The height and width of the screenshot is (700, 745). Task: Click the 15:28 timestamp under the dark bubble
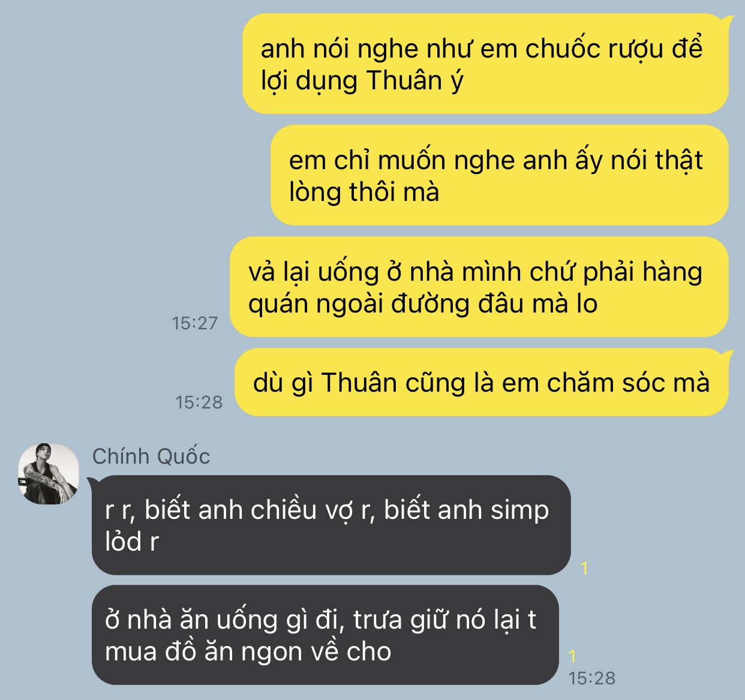591,678
